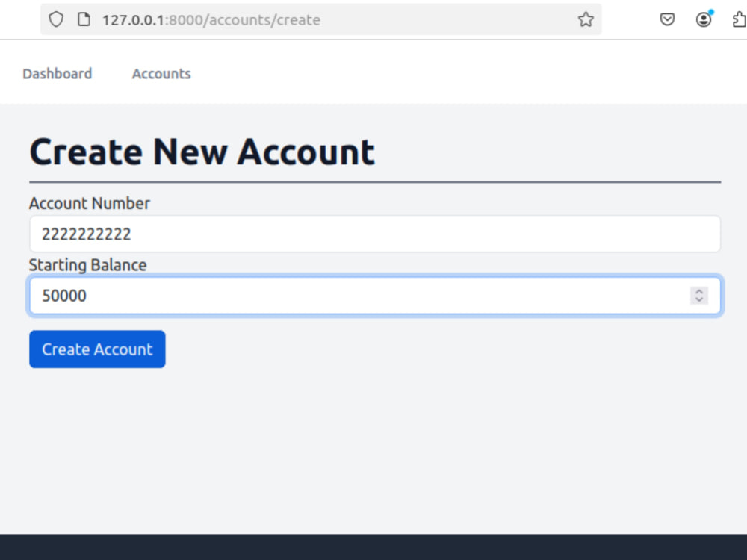Open the extensions puzzle icon
The width and height of the screenshot is (747, 560).
click(x=740, y=19)
